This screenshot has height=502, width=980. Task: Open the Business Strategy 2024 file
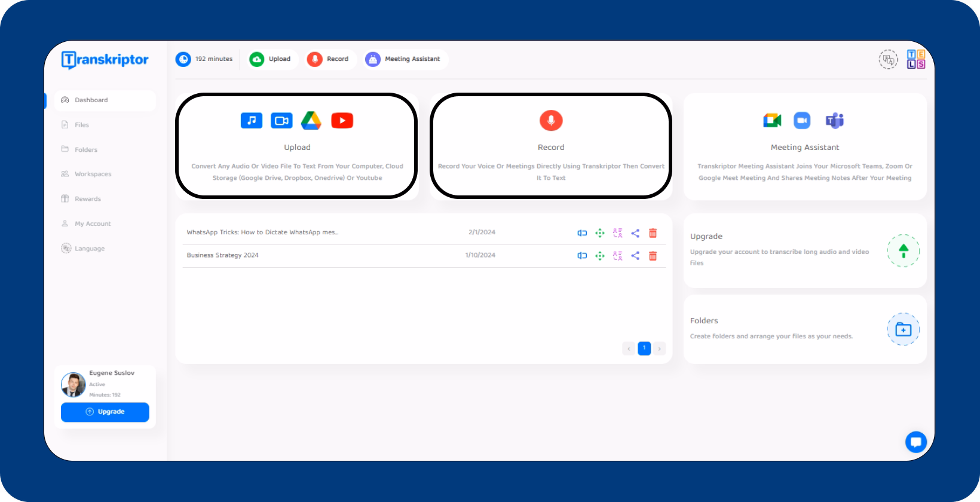click(222, 255)
